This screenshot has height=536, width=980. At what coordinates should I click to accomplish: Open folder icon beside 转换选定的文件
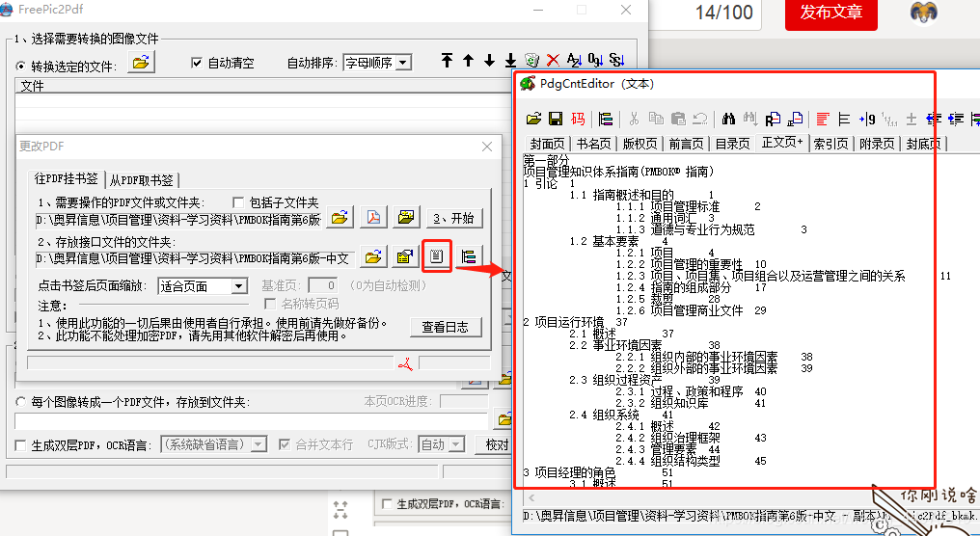[x=141, y=63]
